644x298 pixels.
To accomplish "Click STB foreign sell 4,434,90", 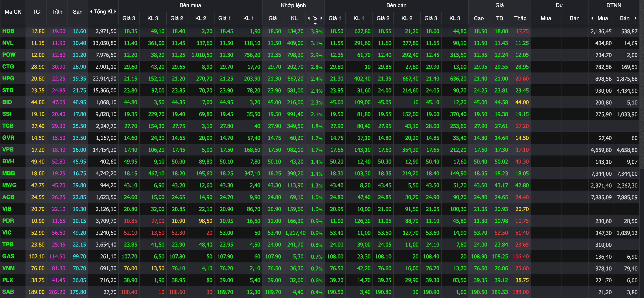I will (627, 91).
